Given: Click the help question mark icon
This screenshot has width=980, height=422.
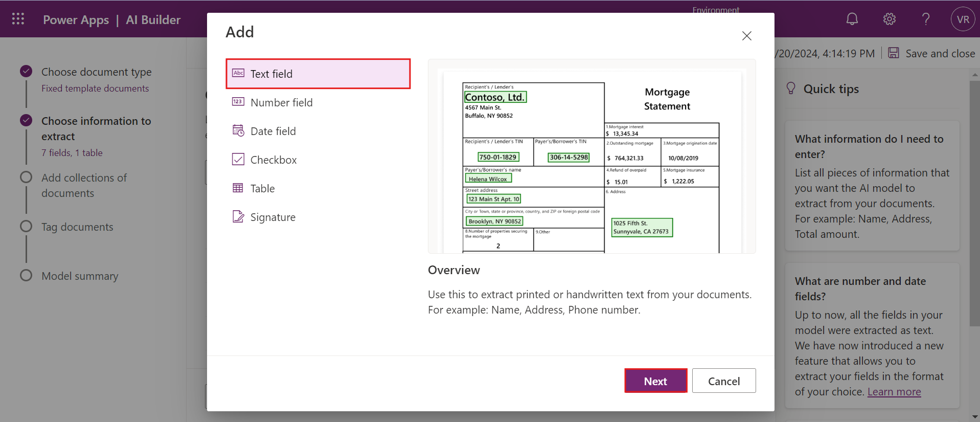Looking at the screenshot, I should click(926, 19).
